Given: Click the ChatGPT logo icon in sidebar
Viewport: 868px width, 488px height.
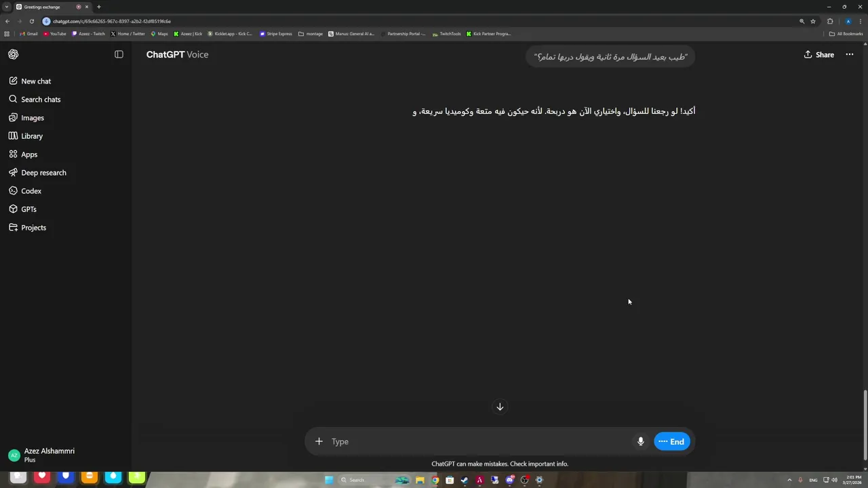Looking at the screenshot, I should (14, 54).
